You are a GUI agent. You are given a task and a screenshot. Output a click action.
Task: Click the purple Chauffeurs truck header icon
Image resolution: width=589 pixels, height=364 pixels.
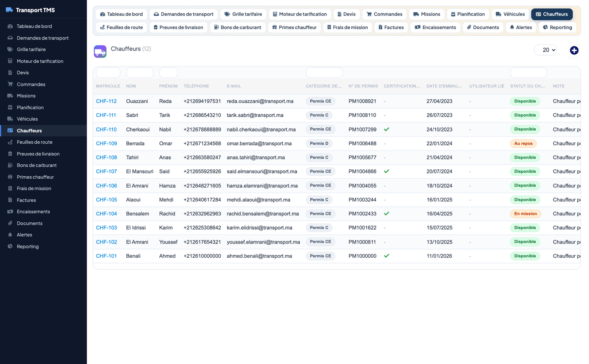(100, 51)
